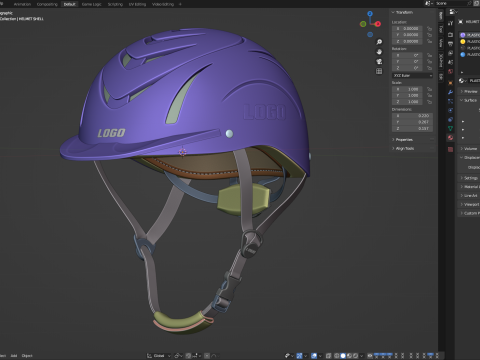Switch to the Scripting workspace tab
480x360 pixels.
pyautogui.click(x=115, y=4)
